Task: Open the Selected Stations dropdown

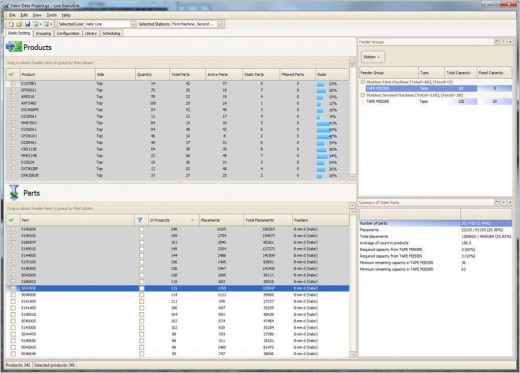Action: tap(220, 24)
